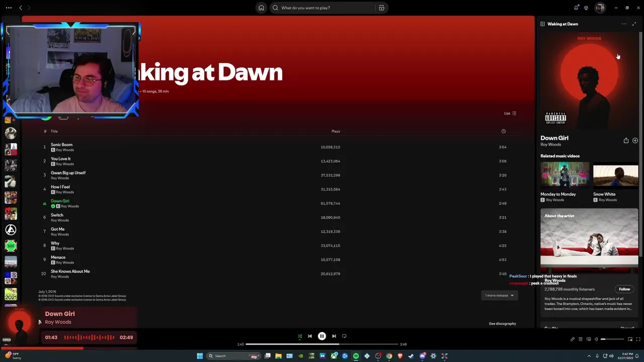
Task: Open Snow White music video thumbnail
Action: pyautogui.click(x=615, y=175)
